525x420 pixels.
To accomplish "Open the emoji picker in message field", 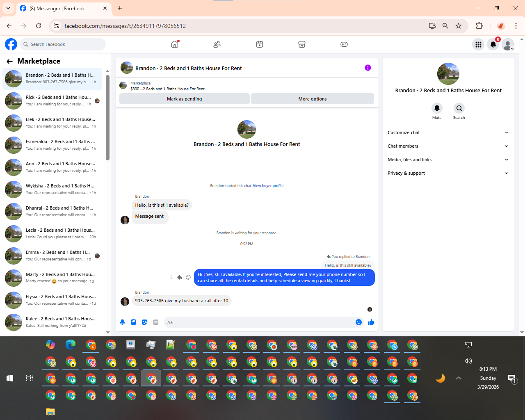I will 358,322.
